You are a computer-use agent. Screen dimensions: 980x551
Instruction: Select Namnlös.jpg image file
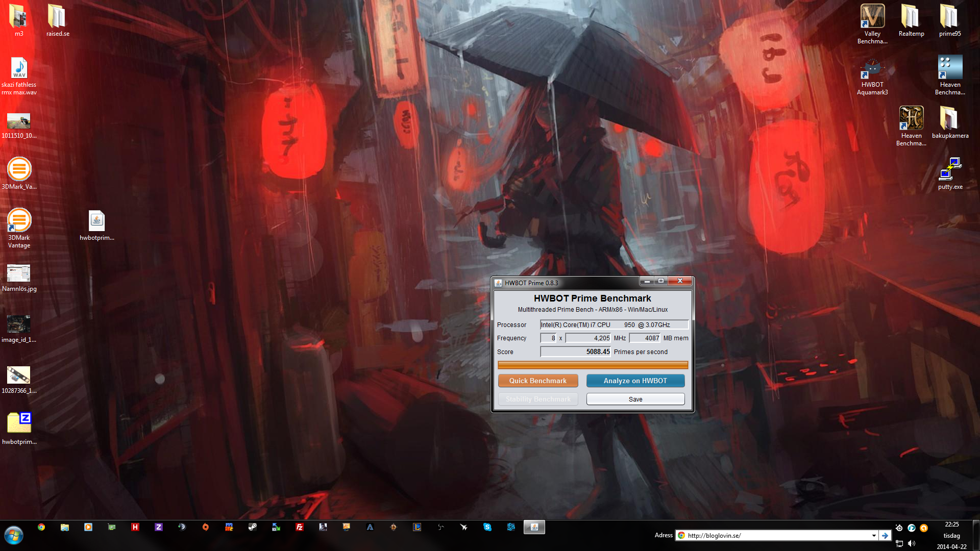pyautogui.click(x=19, y=278)
